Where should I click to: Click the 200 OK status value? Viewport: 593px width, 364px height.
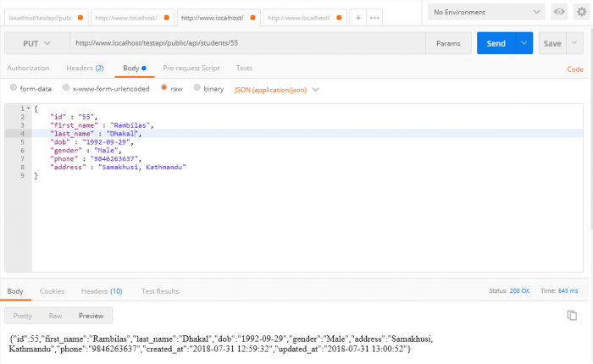[x=519, y=290]
